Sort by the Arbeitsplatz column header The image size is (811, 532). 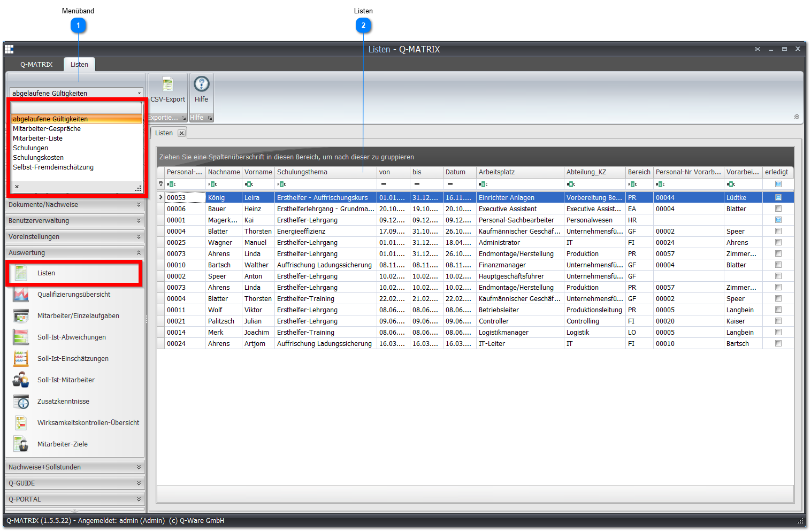point(521,172)
